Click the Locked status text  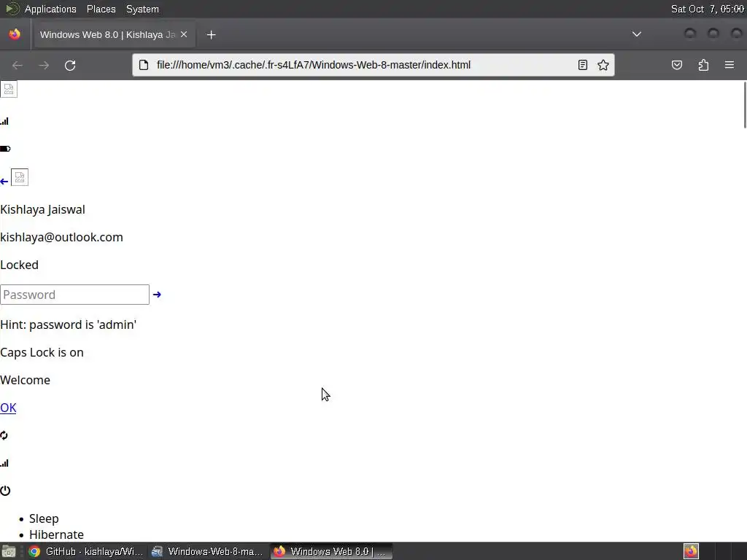(x=19, y=265)
